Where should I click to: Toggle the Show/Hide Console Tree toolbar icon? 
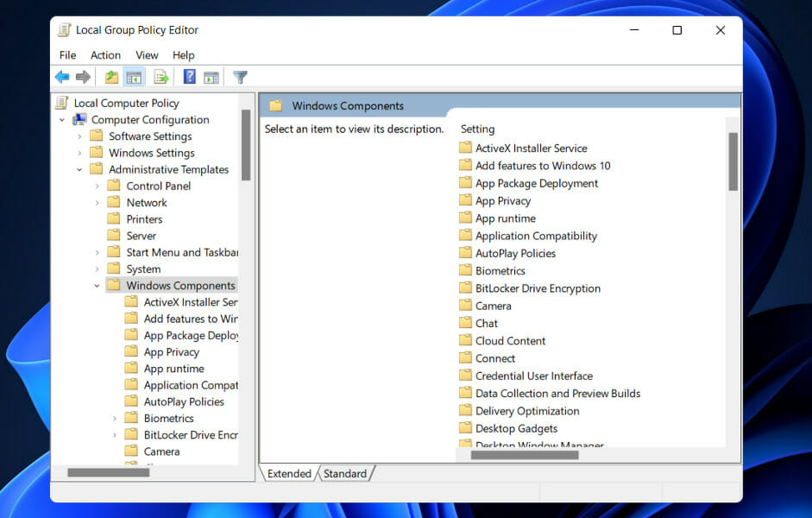click(x=134, y=77)
